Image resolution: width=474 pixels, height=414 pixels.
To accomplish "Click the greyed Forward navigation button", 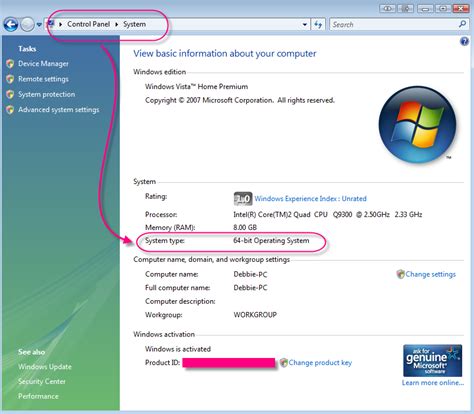I will click(27, 25).
